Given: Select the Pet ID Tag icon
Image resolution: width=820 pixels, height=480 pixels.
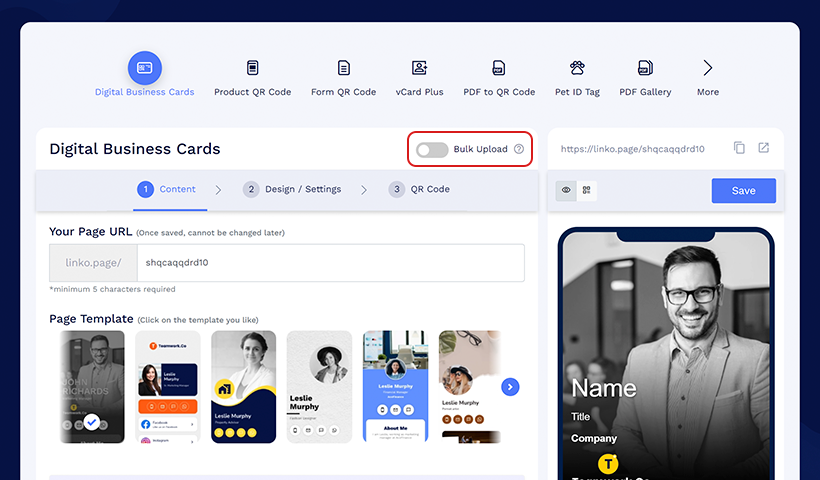Looking at the screenshot, I should 577,68.
